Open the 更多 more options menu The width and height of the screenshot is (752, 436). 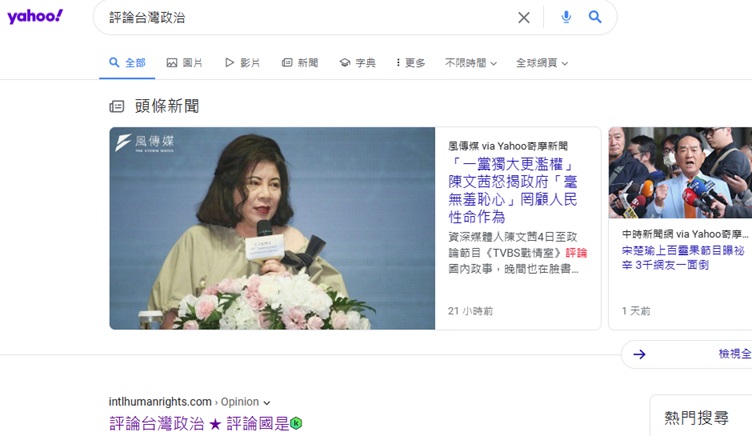(x=411, y=63)
